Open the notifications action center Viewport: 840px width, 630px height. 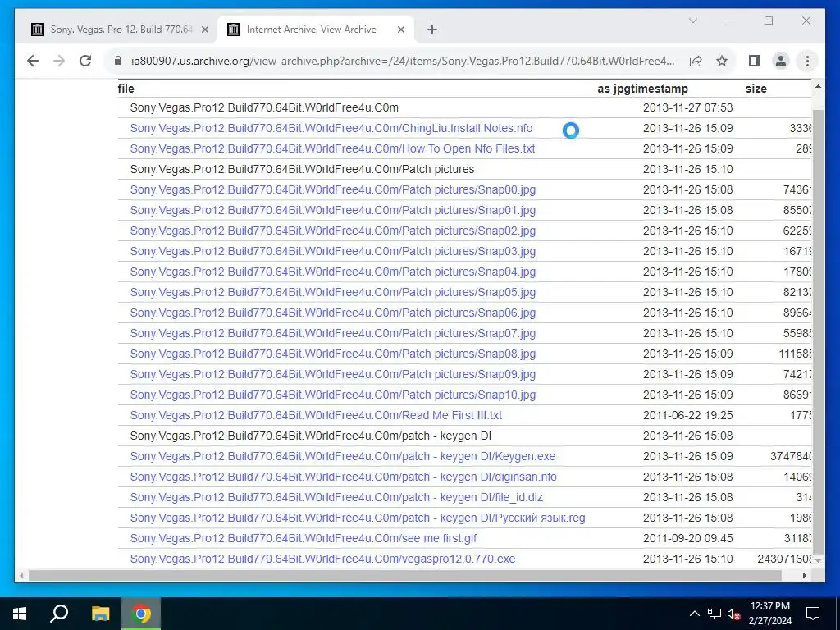point(813,614)
